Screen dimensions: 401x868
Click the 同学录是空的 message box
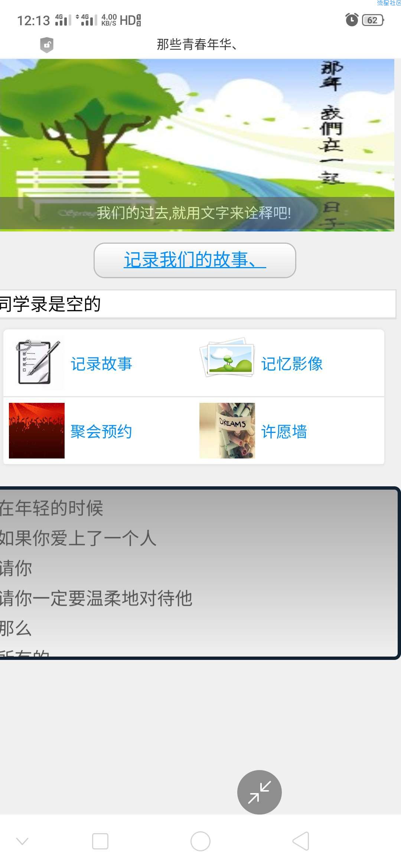pos(197,304)
